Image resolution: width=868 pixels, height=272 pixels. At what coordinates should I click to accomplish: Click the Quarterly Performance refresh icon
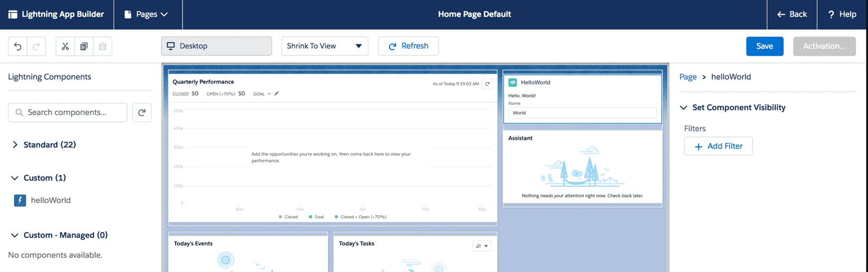tap(487, 84)
